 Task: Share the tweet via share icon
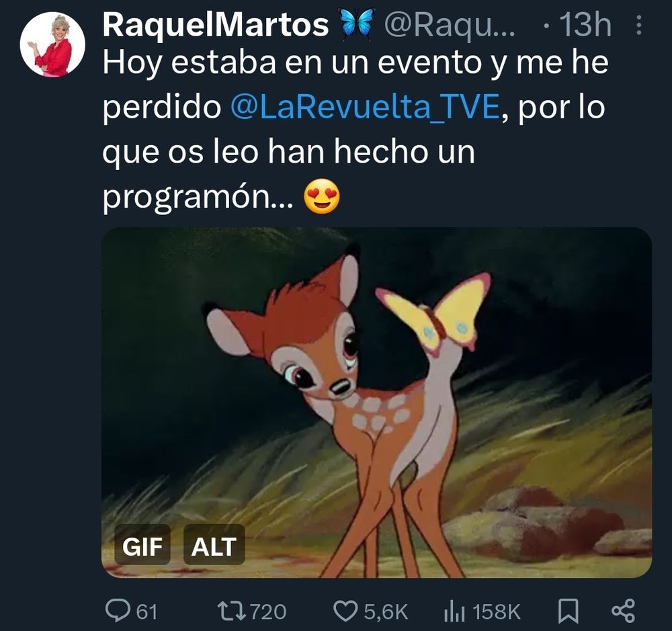(623, 611)
